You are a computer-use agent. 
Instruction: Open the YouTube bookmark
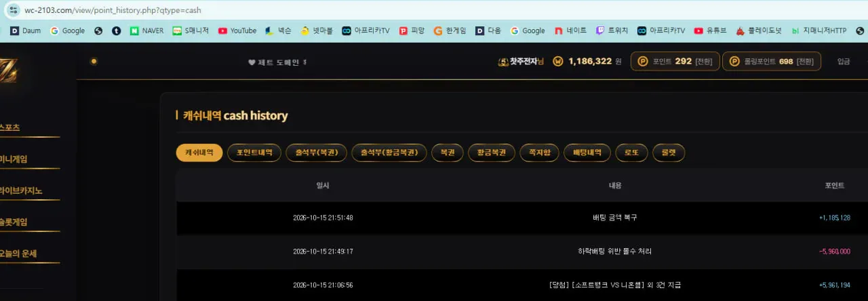coord(237,31)
